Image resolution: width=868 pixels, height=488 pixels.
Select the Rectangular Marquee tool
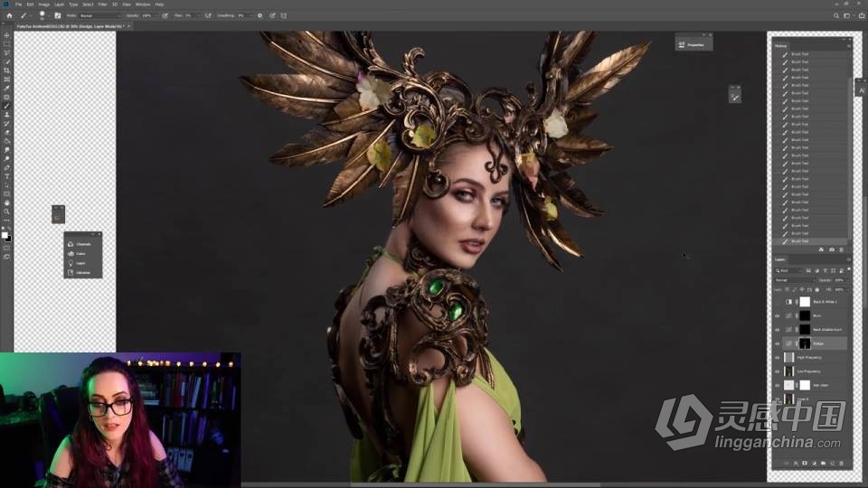[6, 43]
